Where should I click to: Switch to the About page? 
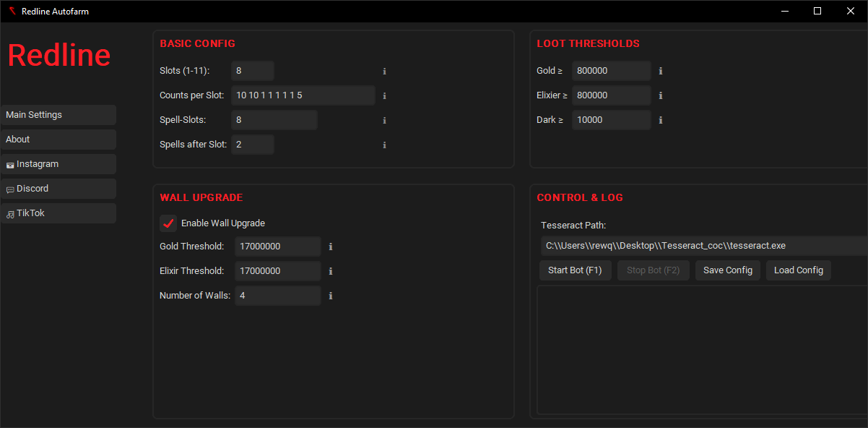(58, 139)
